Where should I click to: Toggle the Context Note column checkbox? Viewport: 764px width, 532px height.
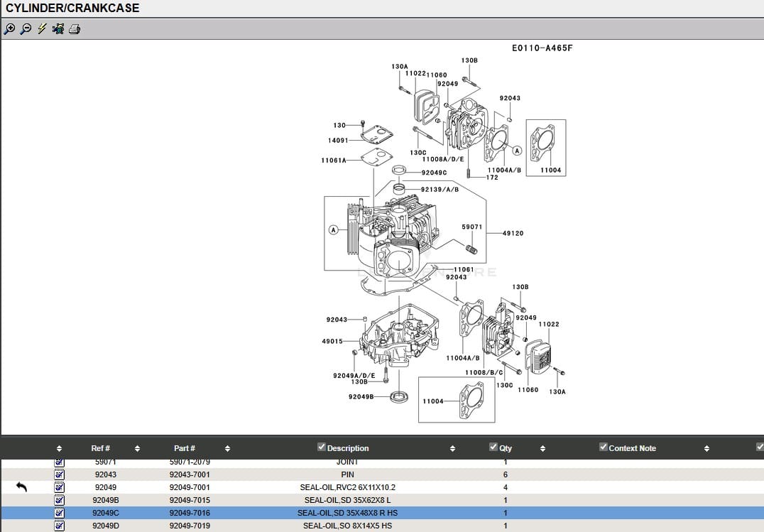(x=604, y=447)
